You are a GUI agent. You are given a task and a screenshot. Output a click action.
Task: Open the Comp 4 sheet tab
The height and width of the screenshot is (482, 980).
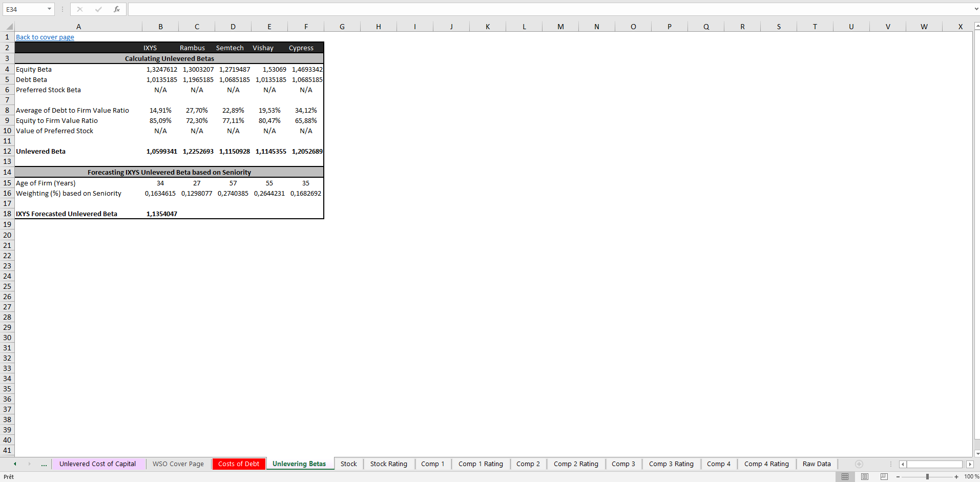coord(719,464)
